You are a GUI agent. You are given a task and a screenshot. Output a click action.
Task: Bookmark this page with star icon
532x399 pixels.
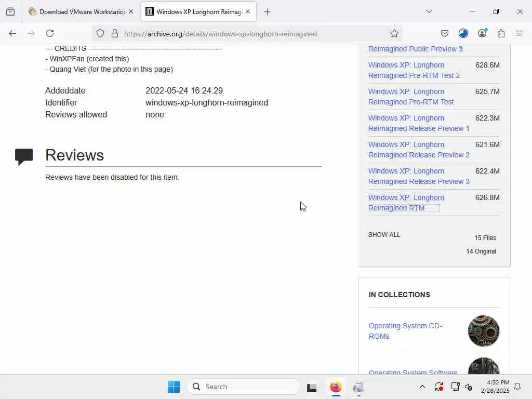(x=394, y=33)
